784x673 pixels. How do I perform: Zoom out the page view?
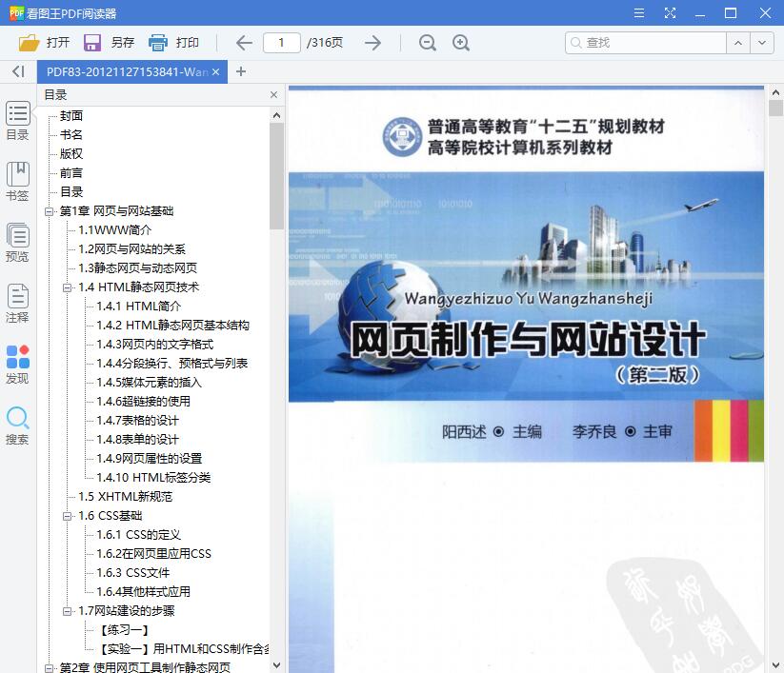click(427, 42)
